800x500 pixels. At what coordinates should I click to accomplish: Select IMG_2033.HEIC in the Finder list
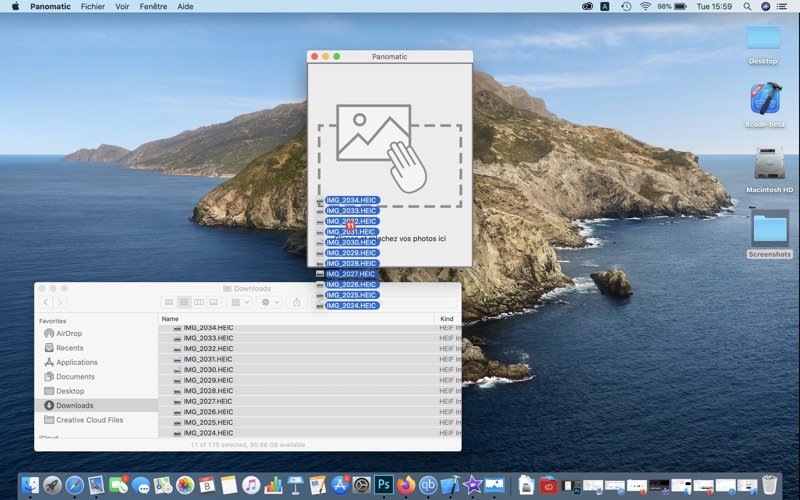310,338
